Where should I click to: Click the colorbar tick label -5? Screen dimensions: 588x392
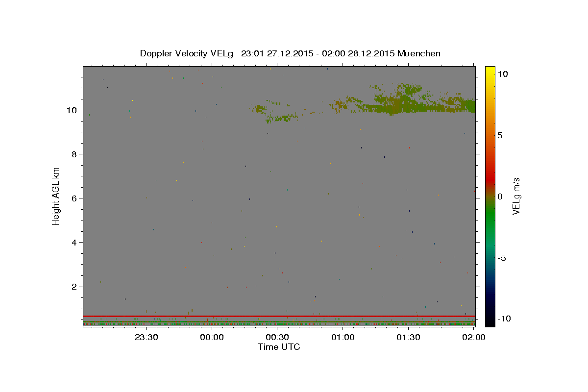(x=502, y=258)
